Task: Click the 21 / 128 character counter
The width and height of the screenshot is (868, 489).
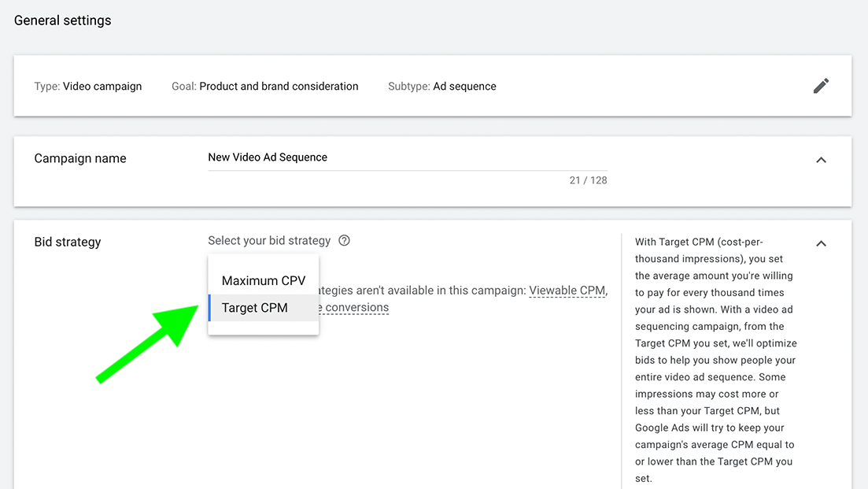Action: [588, 180]
